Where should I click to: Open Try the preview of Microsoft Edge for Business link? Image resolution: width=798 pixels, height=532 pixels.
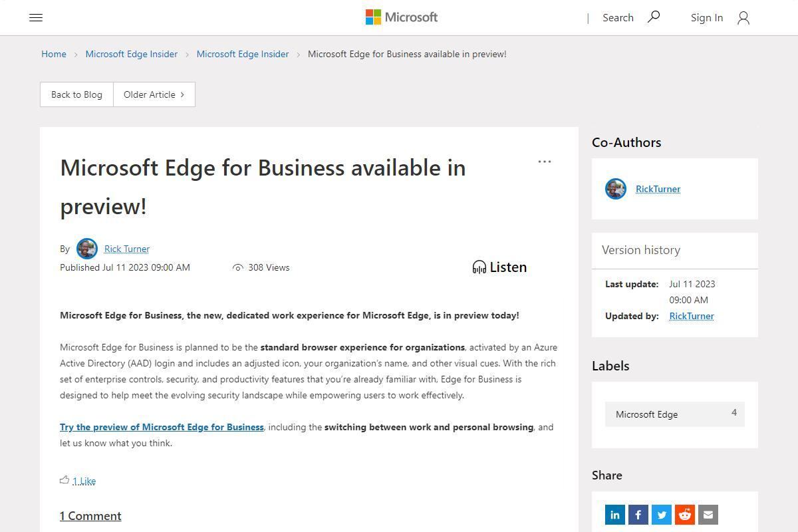point(162,427)
